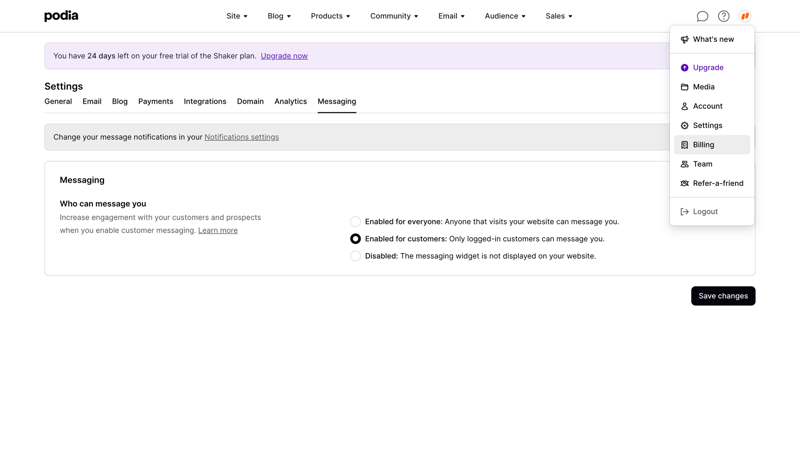Click the Save changes button
Screen dimensions: 800x470
tap(723, 296)
